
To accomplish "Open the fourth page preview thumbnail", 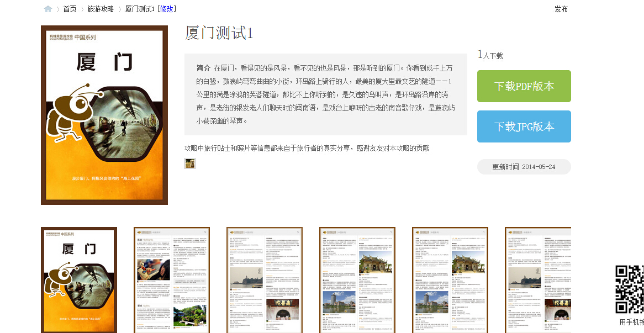I will click(x=357, y=280).
